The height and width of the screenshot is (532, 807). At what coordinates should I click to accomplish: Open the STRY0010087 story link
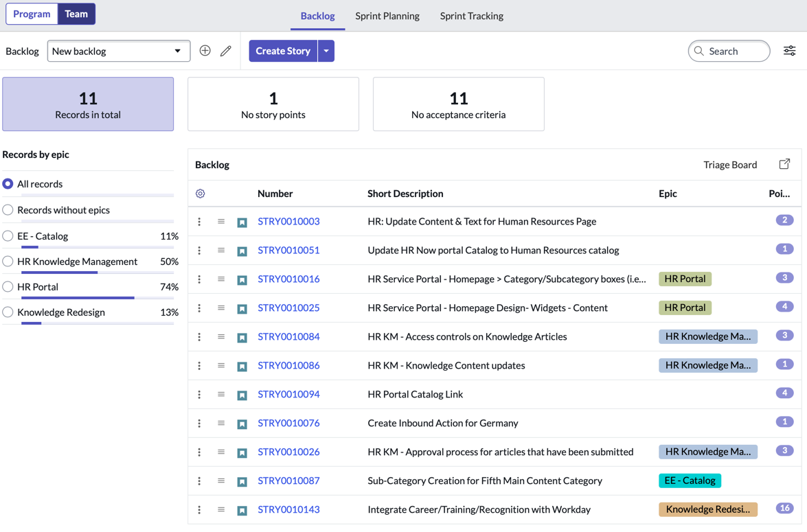[x=288, y=481]
